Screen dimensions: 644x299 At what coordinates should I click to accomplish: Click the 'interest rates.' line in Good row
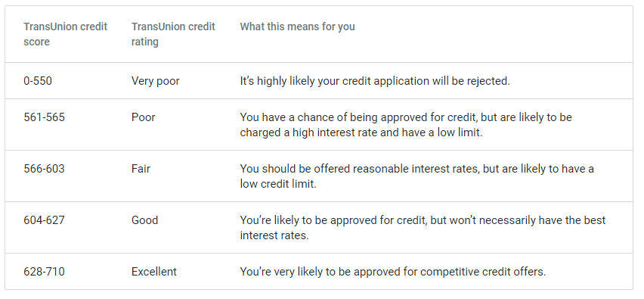click(x=274, y=235)
